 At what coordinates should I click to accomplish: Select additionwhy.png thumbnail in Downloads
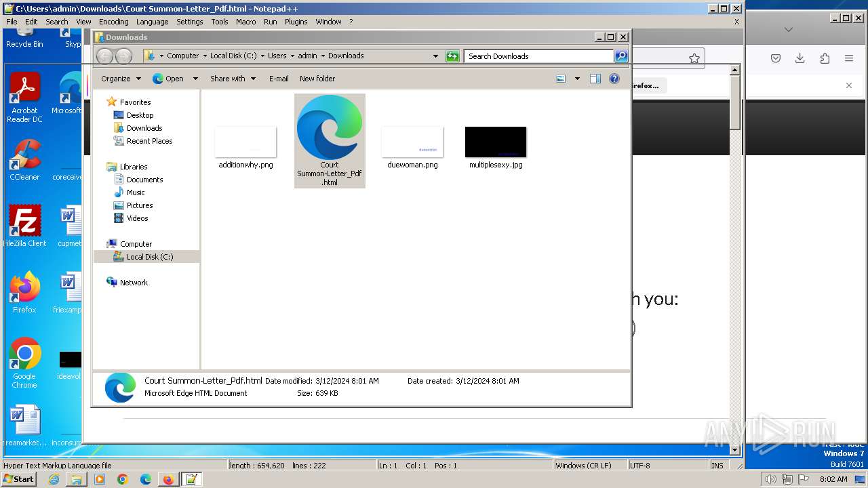(245, 142)
